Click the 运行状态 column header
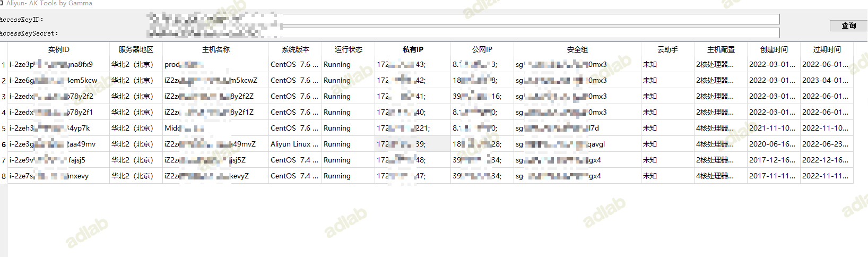The image size is (868, 257). pyautogui.click(x=348, y=49)
